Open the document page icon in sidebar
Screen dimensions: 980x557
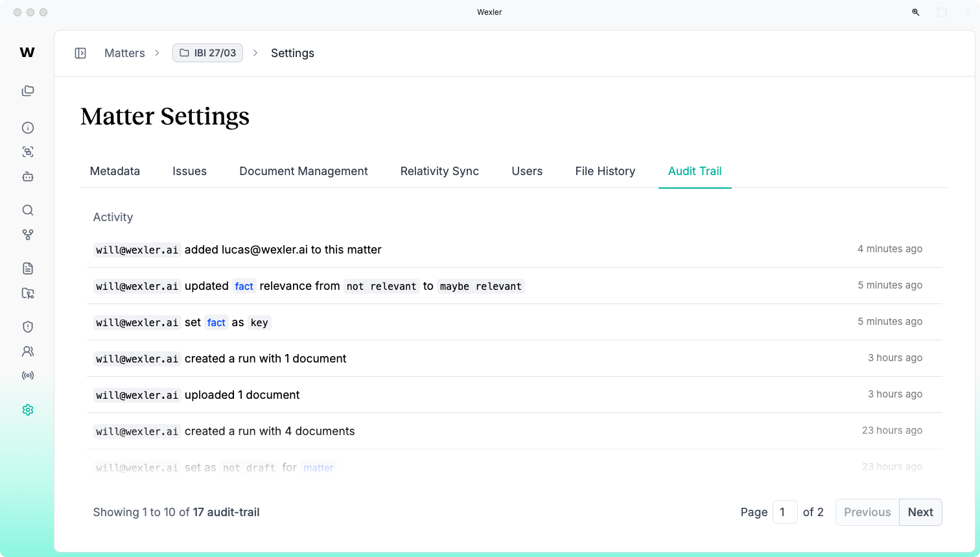click(x=28, y=268)
